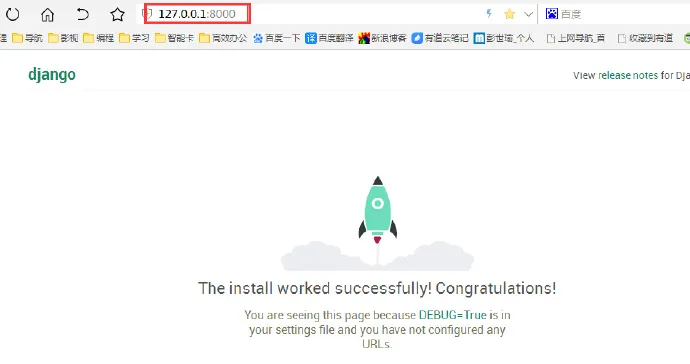This screenshot has height=364, width=690.
Task: Open the 新浪博客 bookmark
Action: pyautogui.click(x=382, y=38)
